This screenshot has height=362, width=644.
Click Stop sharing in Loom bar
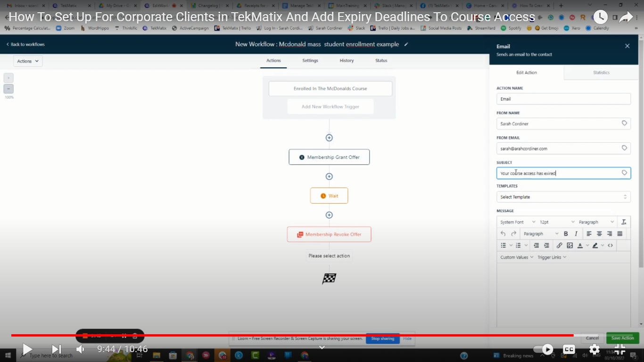pyautogui.click(x=382, y=338)
